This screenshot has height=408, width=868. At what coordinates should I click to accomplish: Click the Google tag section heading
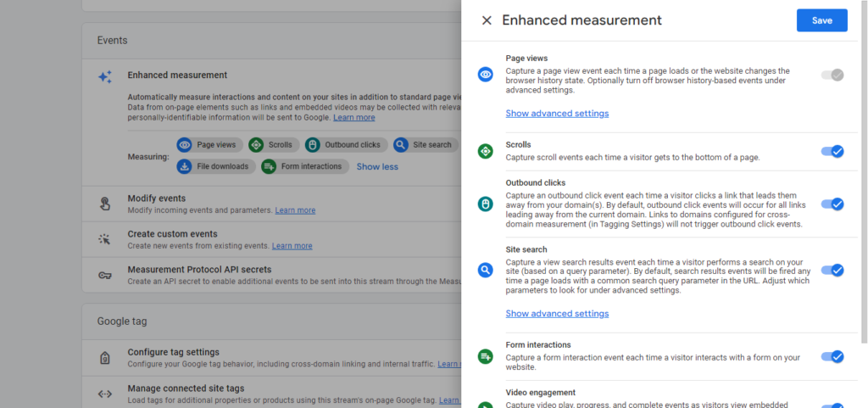coord(122,321)
